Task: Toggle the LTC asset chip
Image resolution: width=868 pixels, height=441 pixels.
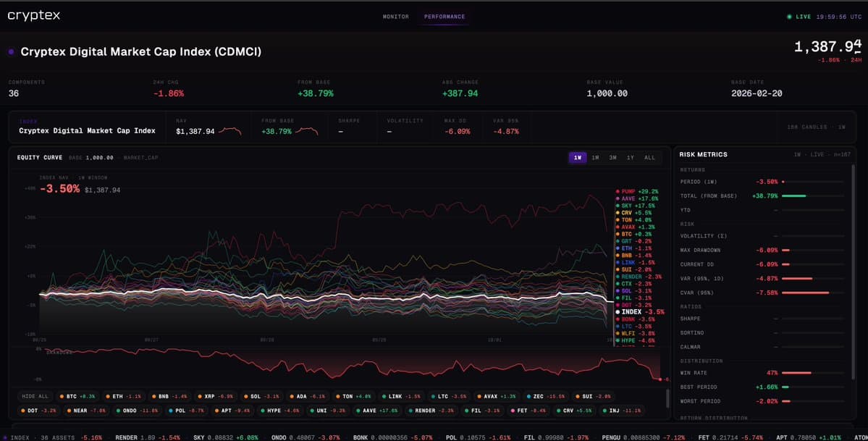Action: (448, 397)
